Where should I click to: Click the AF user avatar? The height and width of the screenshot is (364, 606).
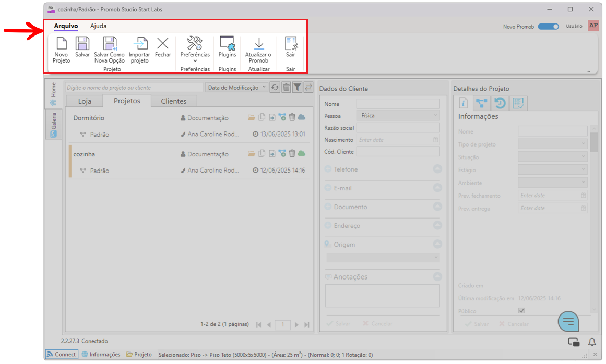593,26
